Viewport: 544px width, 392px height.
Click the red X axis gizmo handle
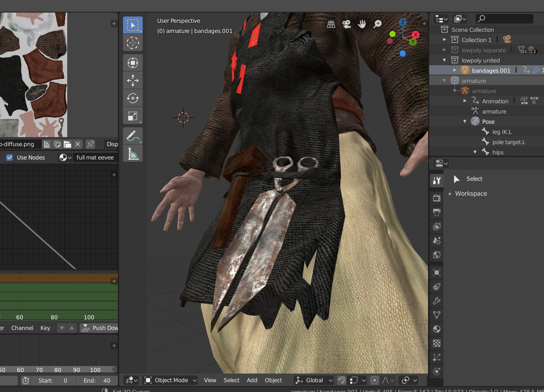[x=415, y=35]
